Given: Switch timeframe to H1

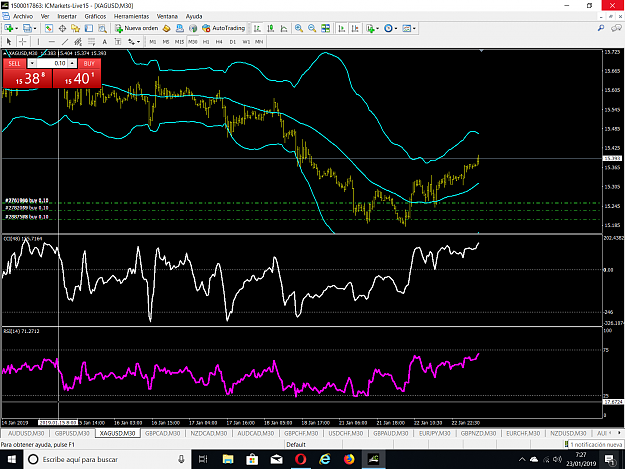Looking at the screenshot, I should 206,41.
